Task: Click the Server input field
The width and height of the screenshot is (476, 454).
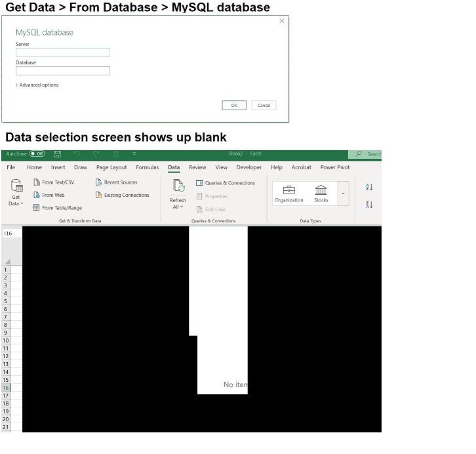Action: tap(63, 52)
